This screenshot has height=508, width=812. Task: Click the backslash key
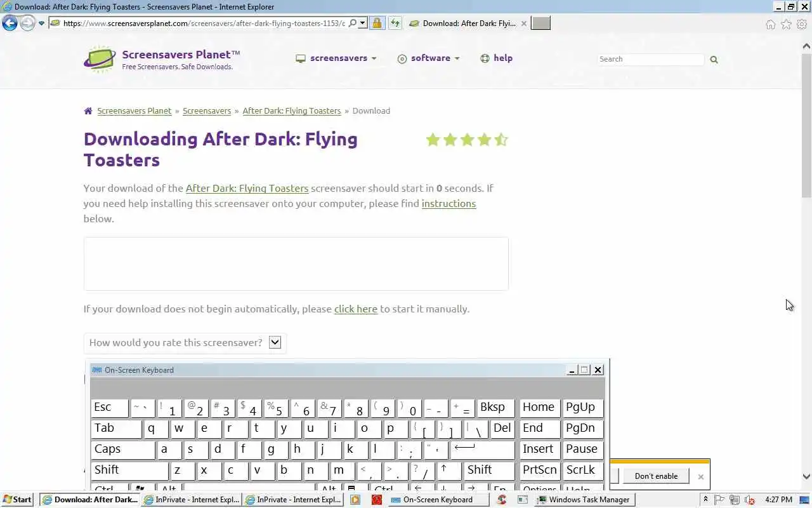(476, 429)
